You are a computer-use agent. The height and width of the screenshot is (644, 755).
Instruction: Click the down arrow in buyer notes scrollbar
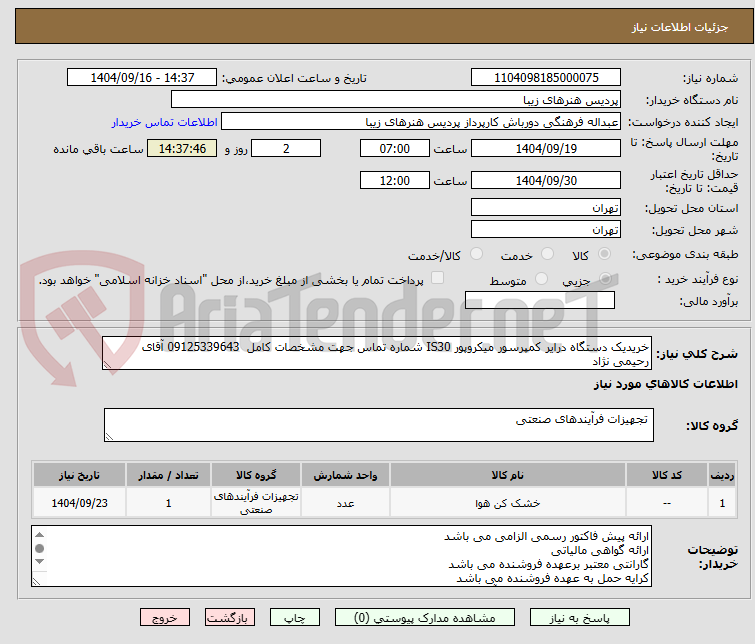[39, 562]
